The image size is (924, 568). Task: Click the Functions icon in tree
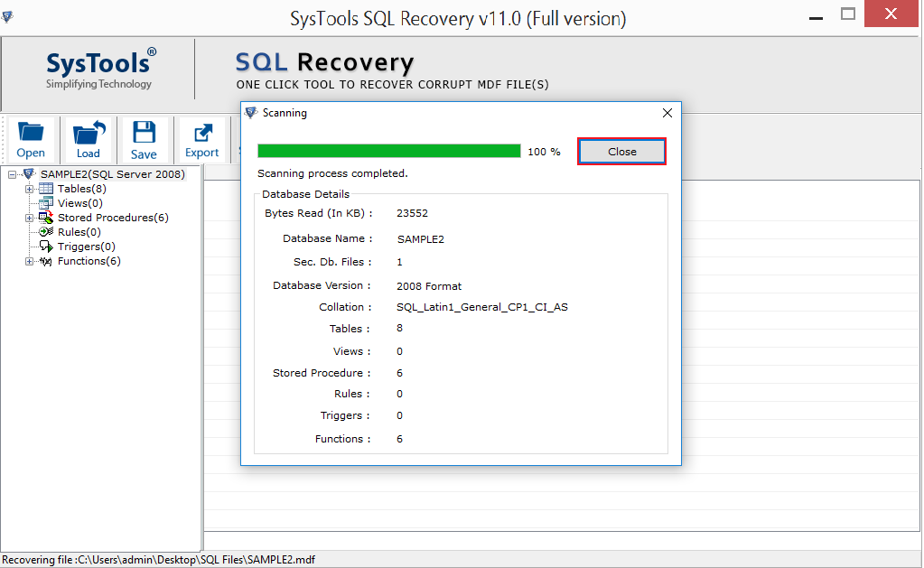[x=46, y=261]
